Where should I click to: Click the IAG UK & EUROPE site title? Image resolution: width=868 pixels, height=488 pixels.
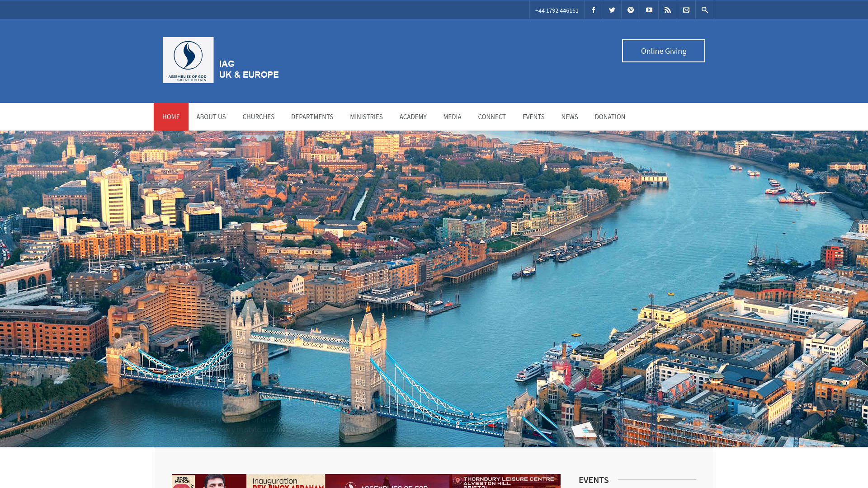[x=249, y=69]
